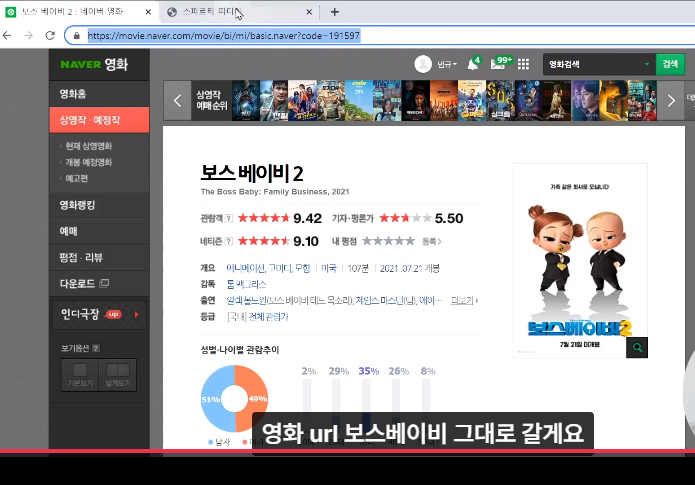Open a new browser tab
Screen dimensions: 695x485
pos(335,12)
